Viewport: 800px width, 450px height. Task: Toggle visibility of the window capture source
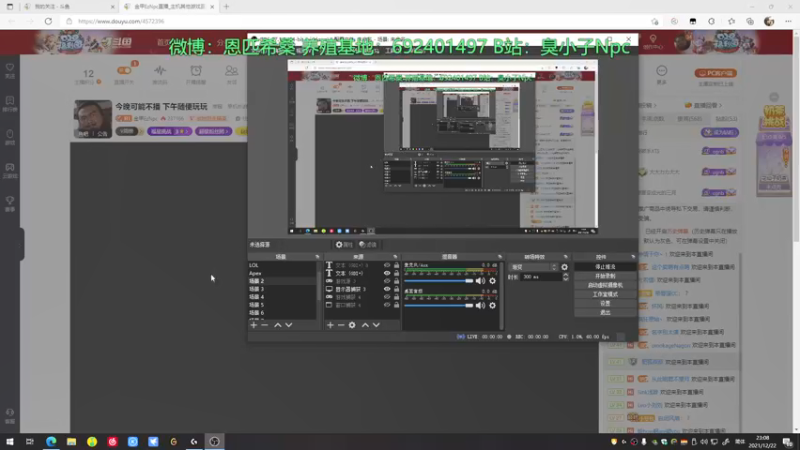tap(387, 305)
